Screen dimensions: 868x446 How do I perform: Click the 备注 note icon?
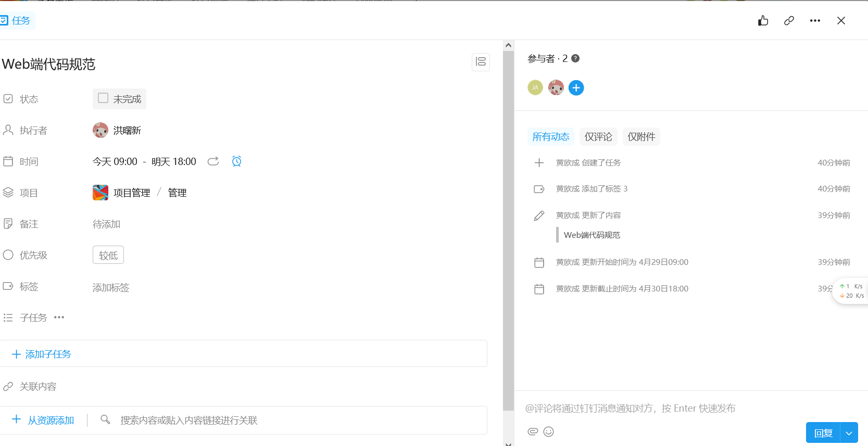[x=8, y=224]
